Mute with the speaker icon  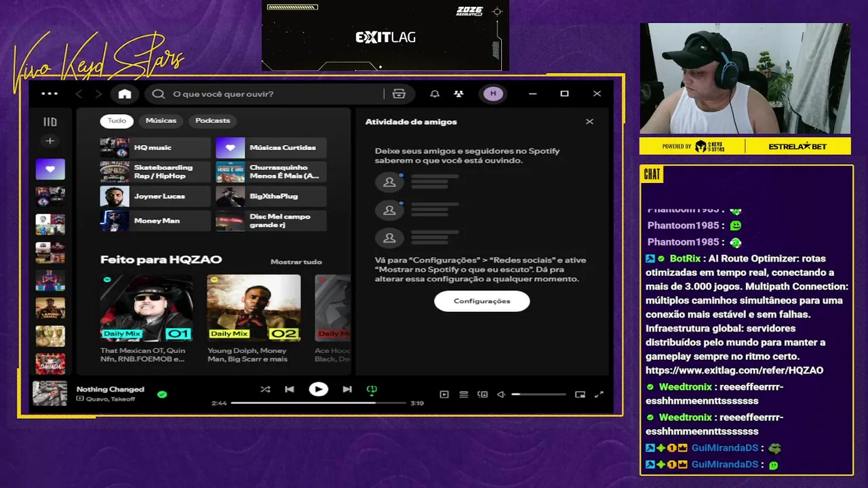pos(501,394)
